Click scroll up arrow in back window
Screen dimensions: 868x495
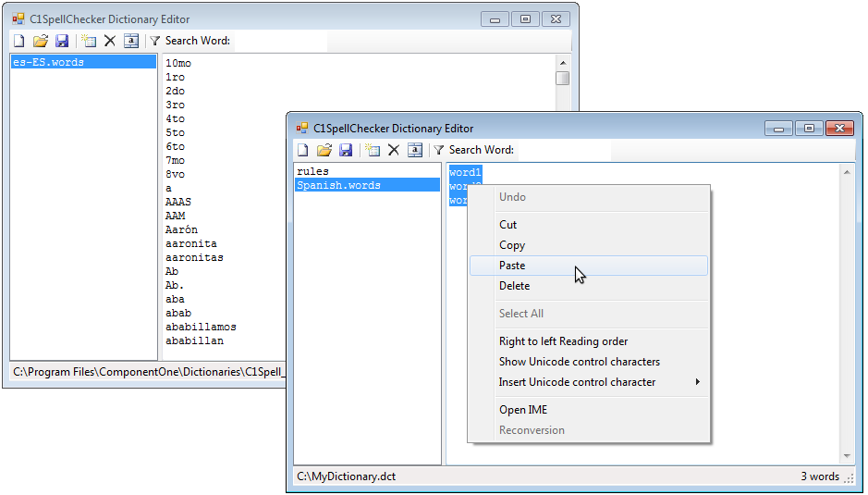[x=562, y=63]
